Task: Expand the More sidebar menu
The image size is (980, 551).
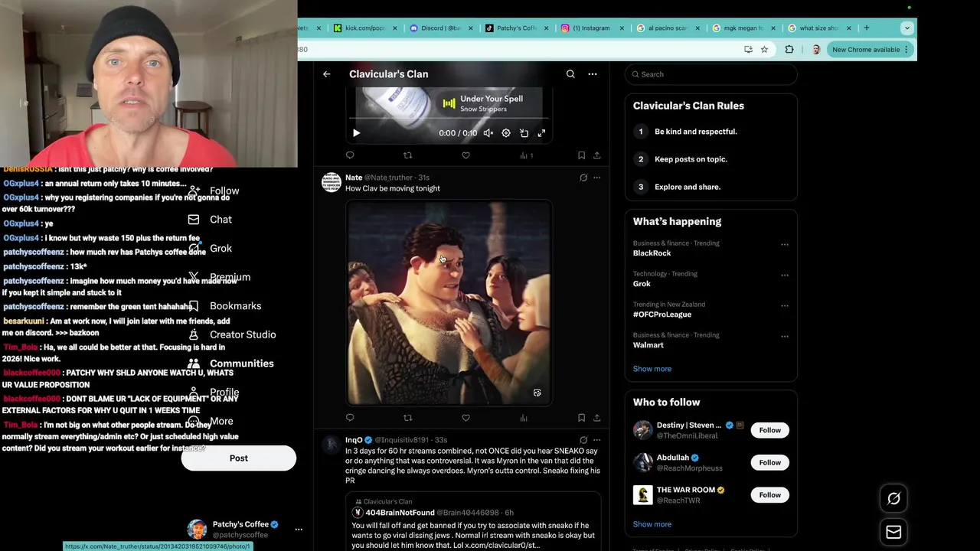Action: [x=211, y=422]
